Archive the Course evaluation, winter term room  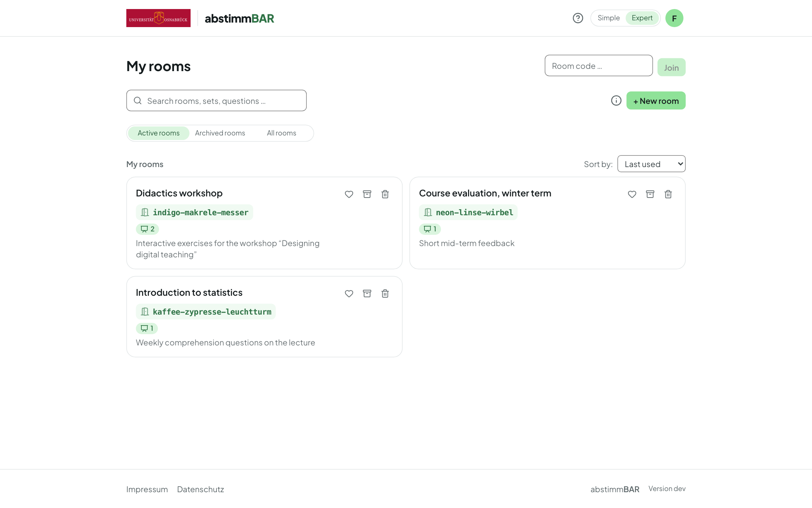click(x=650, y=194)
